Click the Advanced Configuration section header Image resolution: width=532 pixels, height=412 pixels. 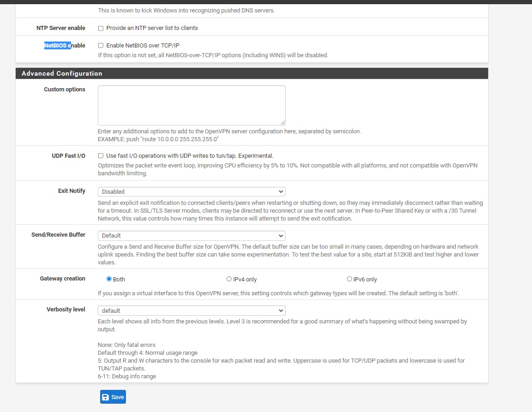click(252, 73)
